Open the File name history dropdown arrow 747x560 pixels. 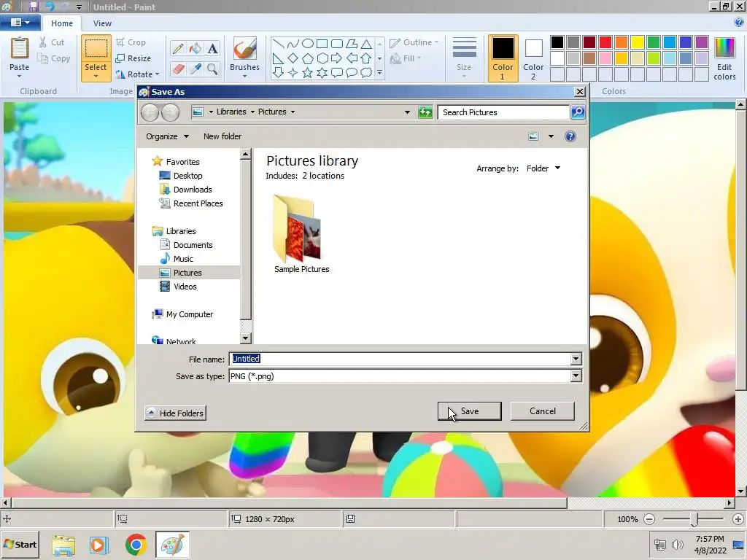pos(576,359)
